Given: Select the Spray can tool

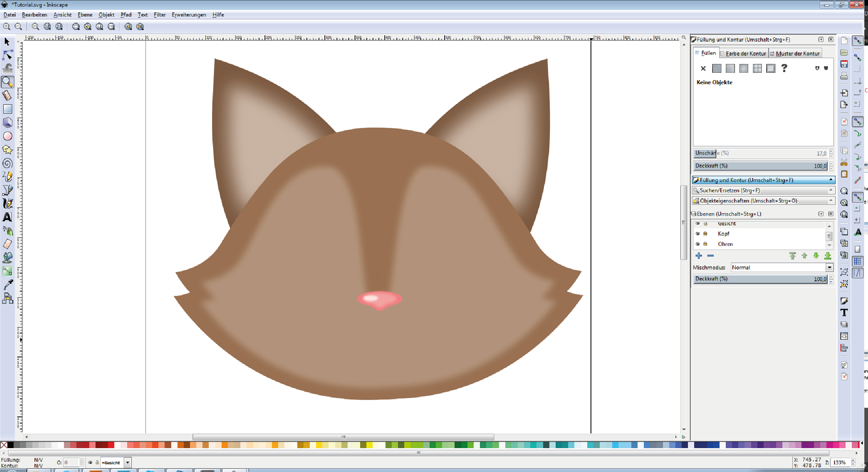Looking at the screenshot, I should point(7,230).
